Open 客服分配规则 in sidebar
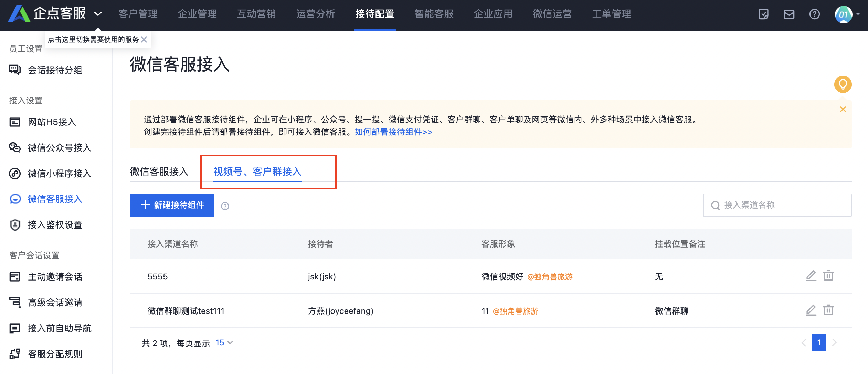The height and width of the screenshot is (374, 868). (x=55, y=354)
